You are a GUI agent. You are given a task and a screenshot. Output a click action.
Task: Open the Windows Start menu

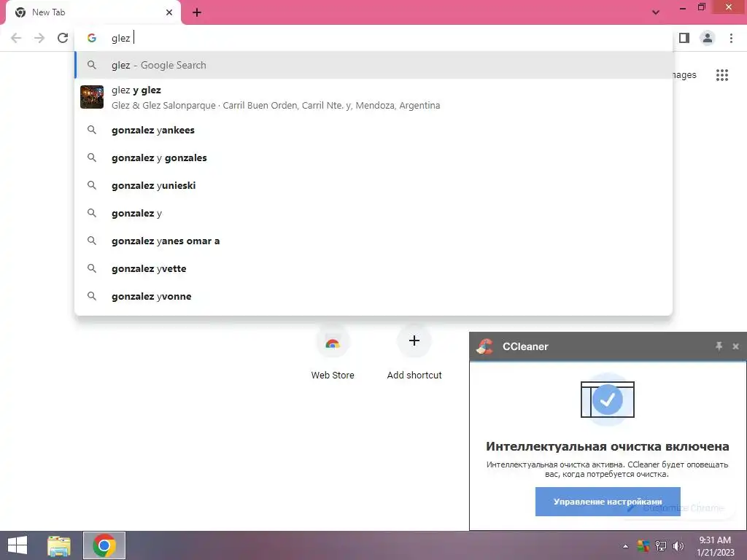(x=18, y=545)
